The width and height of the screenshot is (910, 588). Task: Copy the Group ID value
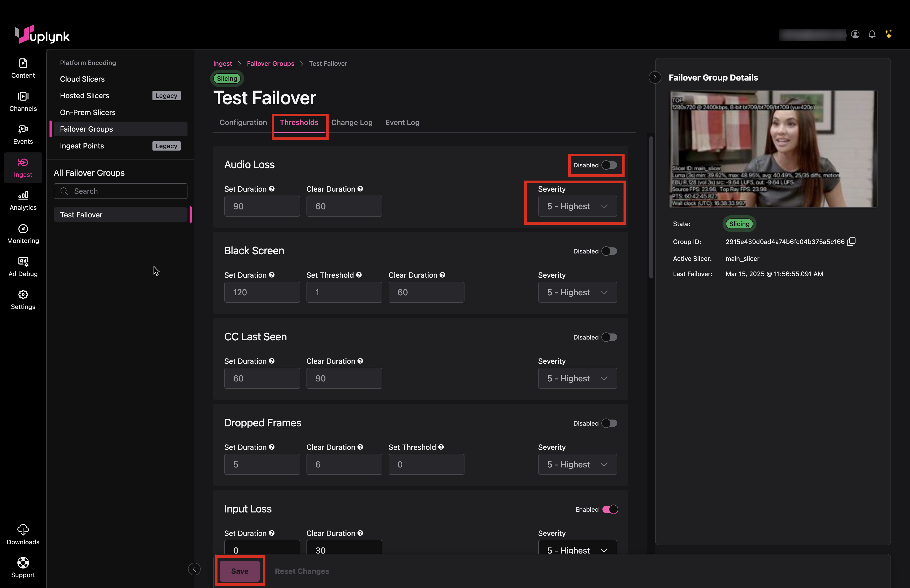click(x=851, y=242)
